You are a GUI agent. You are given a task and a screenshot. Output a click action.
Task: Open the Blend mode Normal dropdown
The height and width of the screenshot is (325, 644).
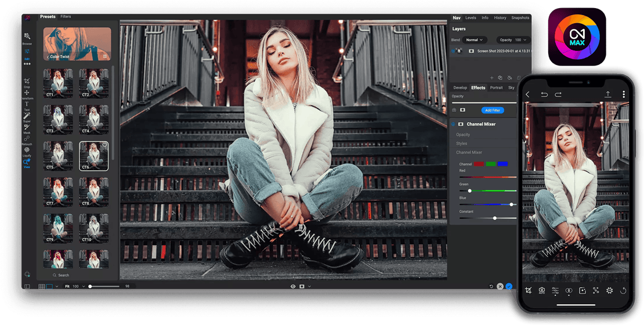point(474,40)
